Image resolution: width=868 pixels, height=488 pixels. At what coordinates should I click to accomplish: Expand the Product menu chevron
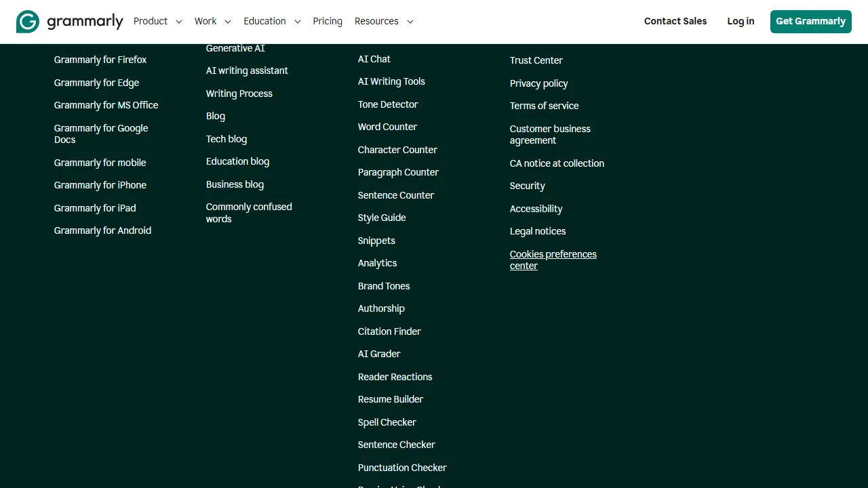coord(179,22)
